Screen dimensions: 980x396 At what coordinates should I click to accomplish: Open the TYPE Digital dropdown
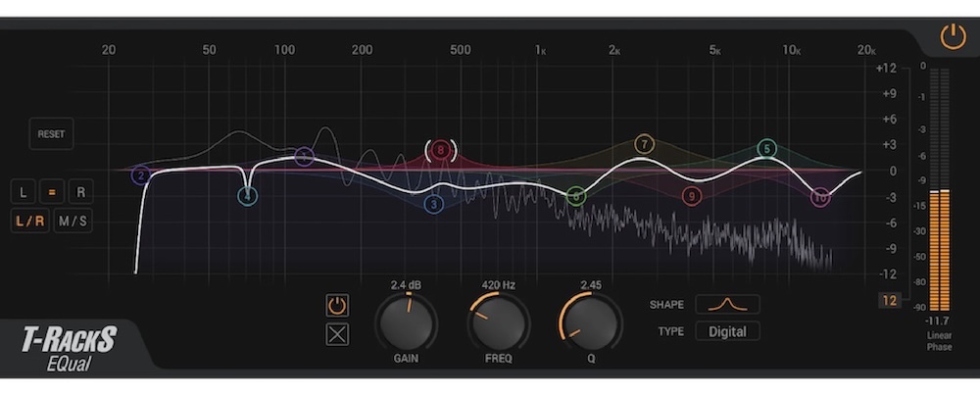727,331
